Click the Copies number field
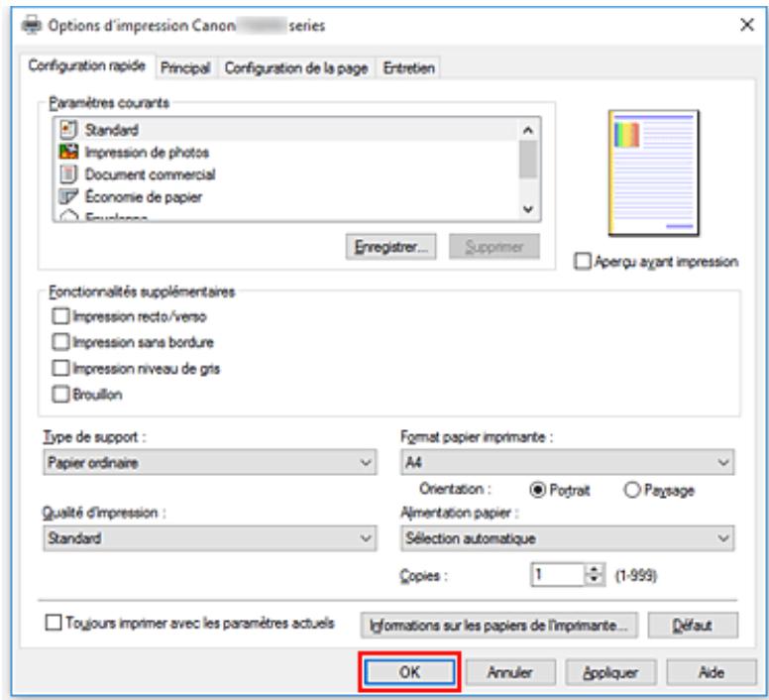Image resolution: width=769 pixels, height=700 pixels. (x=557, y=574)
